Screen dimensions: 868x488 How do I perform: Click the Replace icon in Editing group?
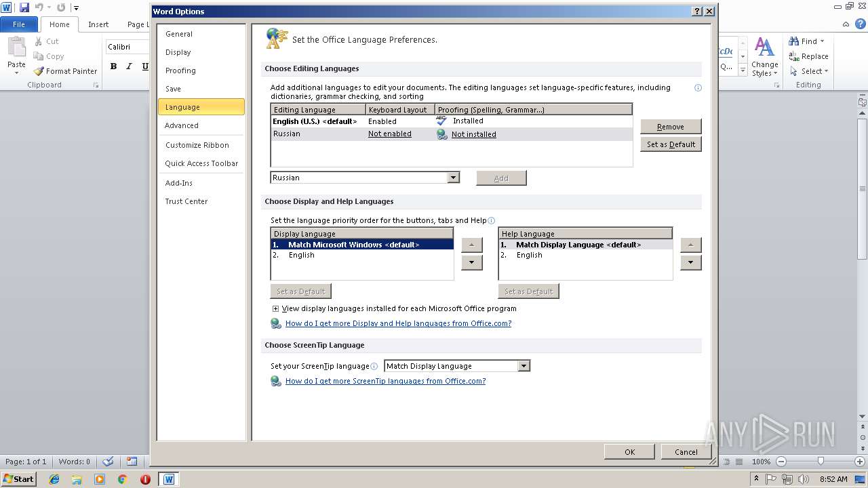[793, 56]
